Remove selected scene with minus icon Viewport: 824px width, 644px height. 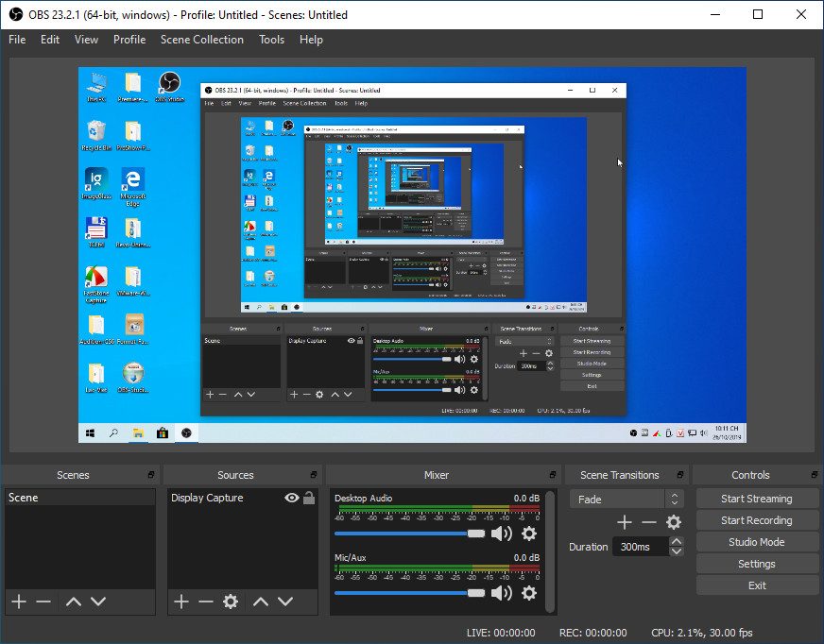pos(43,602)
